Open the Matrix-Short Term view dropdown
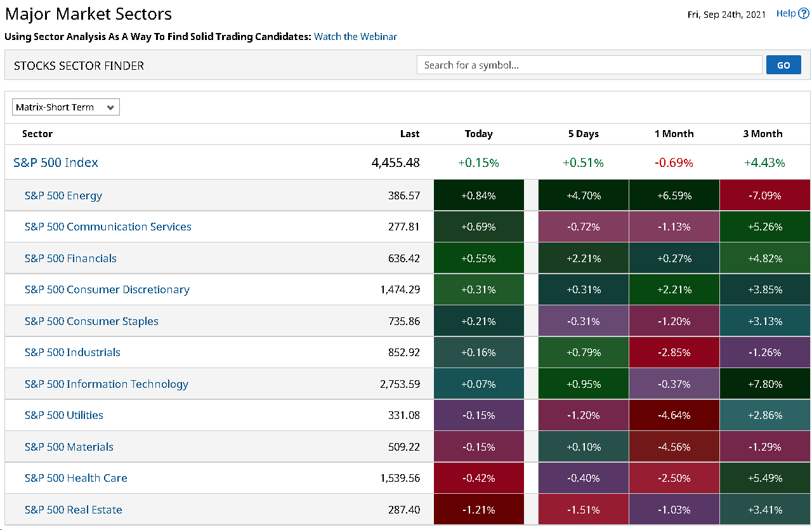Viewport: 812px width, 530px height. 66,107
